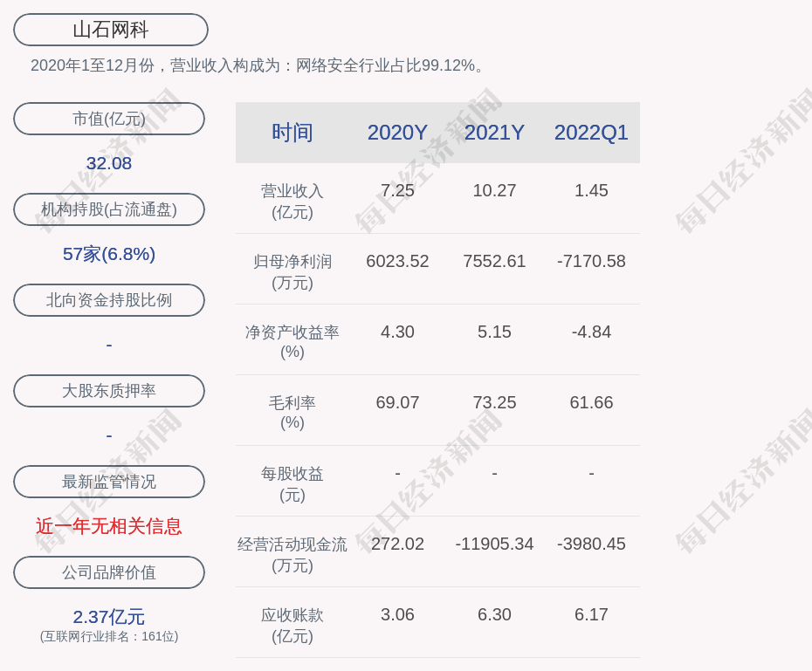Select the 2021Y column header
Image resolution: width=812 pixels, height=671 pixels.
[494, 133]
